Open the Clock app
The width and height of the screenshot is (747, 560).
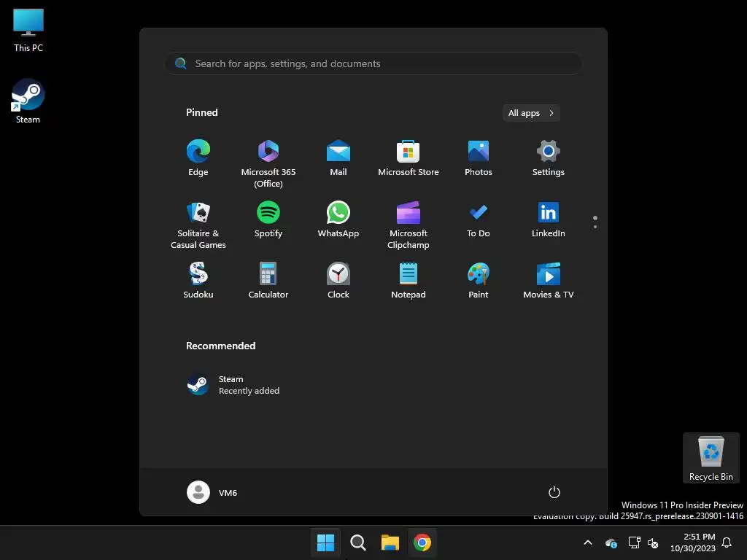pyautogui.click(x=338, y=281)
